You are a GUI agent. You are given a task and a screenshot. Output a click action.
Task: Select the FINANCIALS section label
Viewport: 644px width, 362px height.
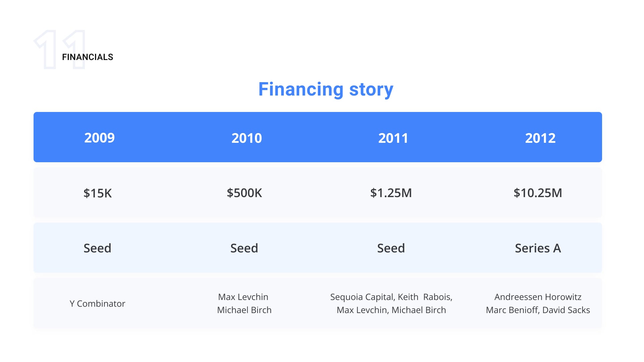(x=88, y=57)
